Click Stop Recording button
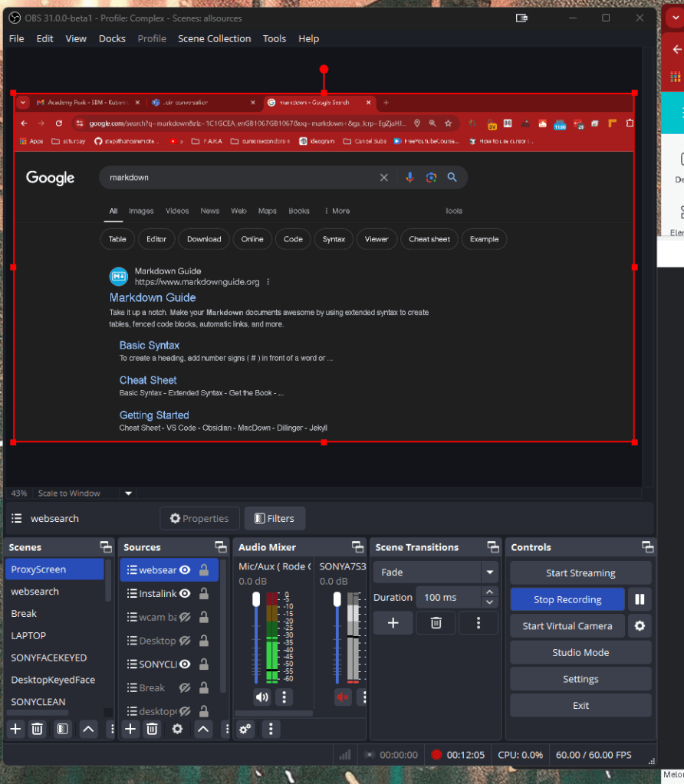 (x=567, y=599)
